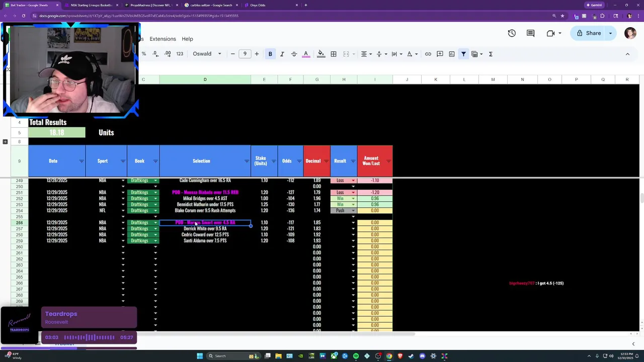Collapse the toolbar with the chevron

[x=627, y=54]
